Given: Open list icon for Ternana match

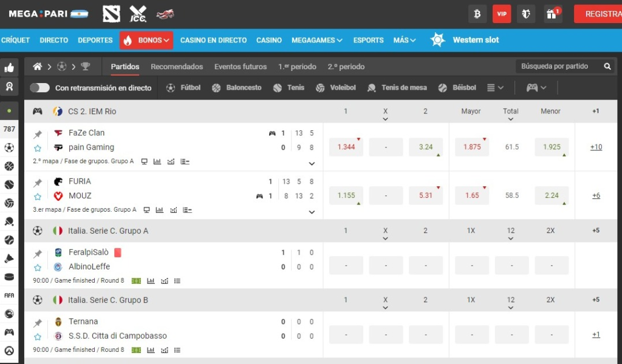Looking at the screenshot, I should [177, 350].
